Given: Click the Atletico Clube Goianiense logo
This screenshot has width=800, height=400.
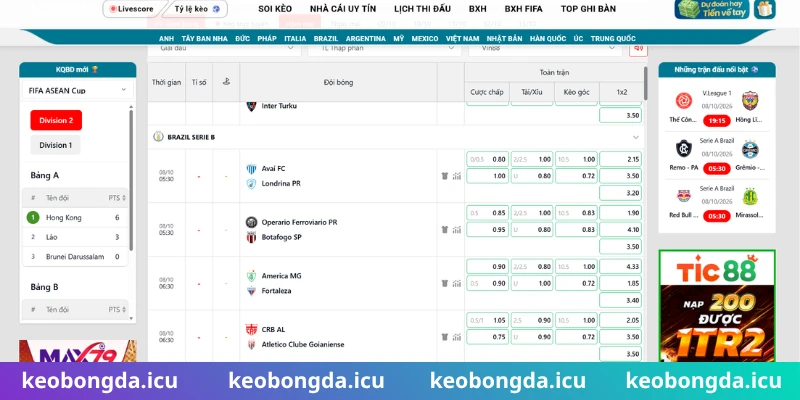Looking at the screenshot, I should 251,344.
